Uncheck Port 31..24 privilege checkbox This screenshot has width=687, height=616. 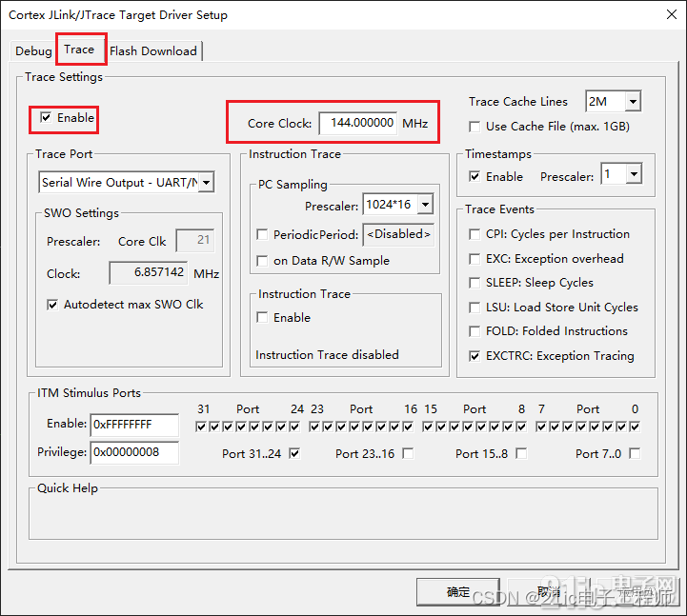tap(294, 453)
